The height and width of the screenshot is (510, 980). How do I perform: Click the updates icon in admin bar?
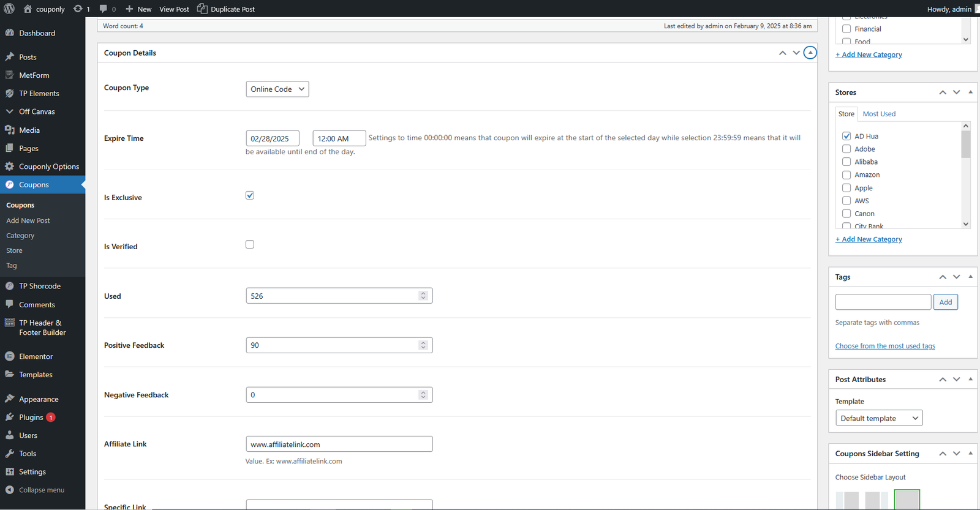(78, 9)
